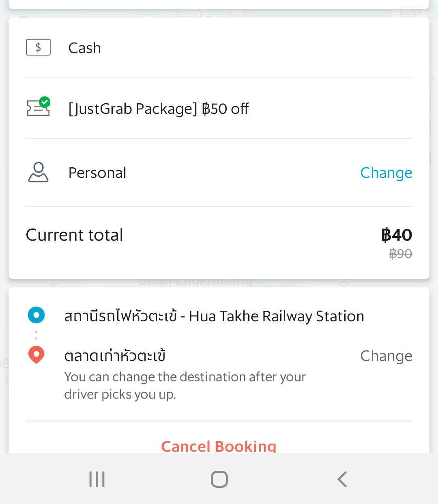
Task: Open the Android recent apps button
Action: click(x=97, y=479)
